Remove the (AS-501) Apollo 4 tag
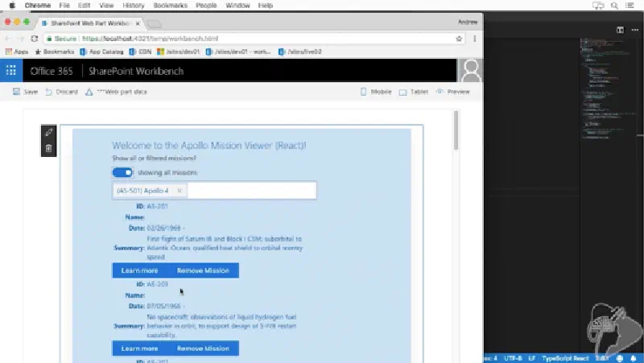644x363 pixels. [x=179, y=191]
